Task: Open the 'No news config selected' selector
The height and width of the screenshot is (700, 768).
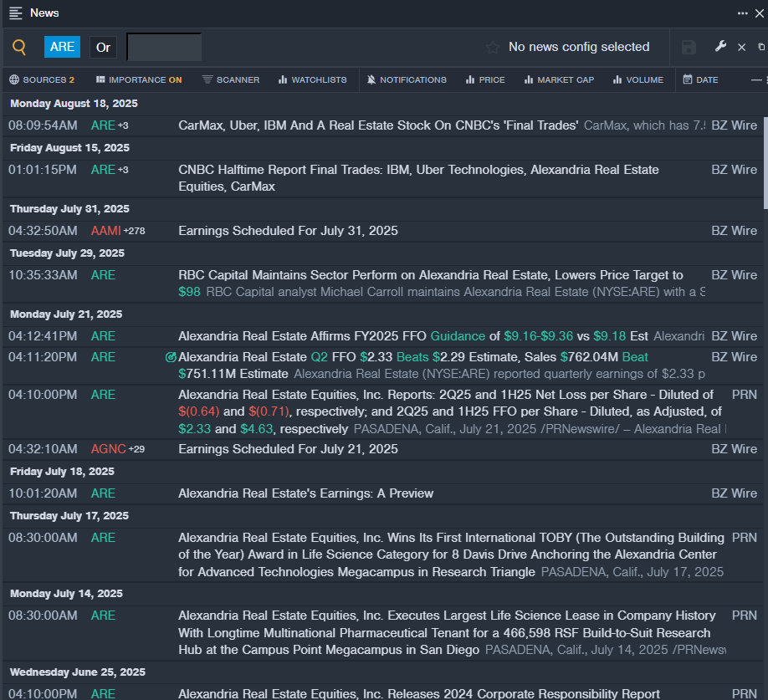Action: (x=579, y=47)
